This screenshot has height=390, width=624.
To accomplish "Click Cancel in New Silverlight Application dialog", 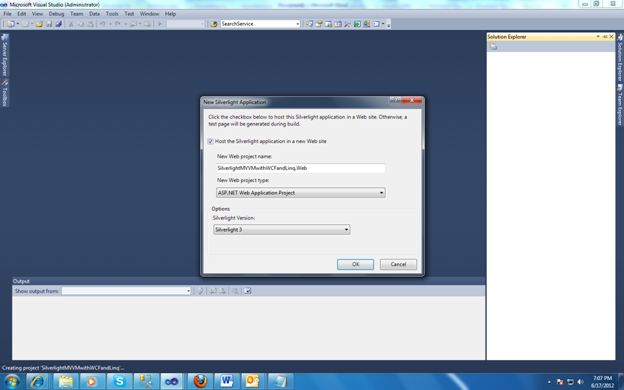I will click(398, 264).
